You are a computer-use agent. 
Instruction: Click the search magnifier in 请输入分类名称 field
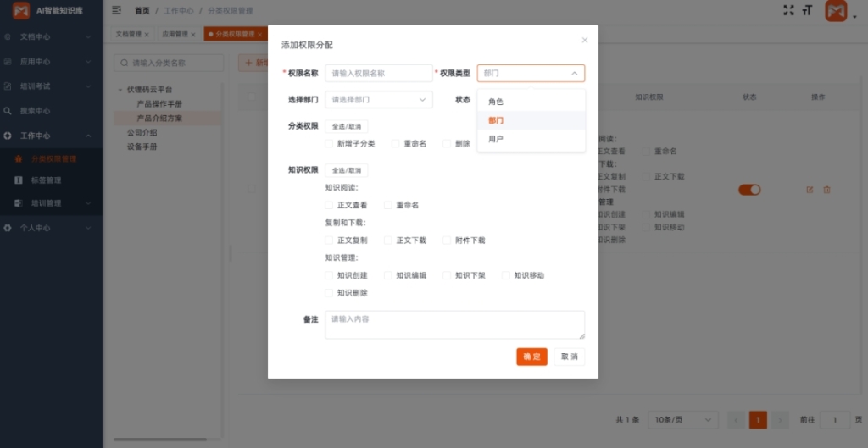click(x=125, y=63)
